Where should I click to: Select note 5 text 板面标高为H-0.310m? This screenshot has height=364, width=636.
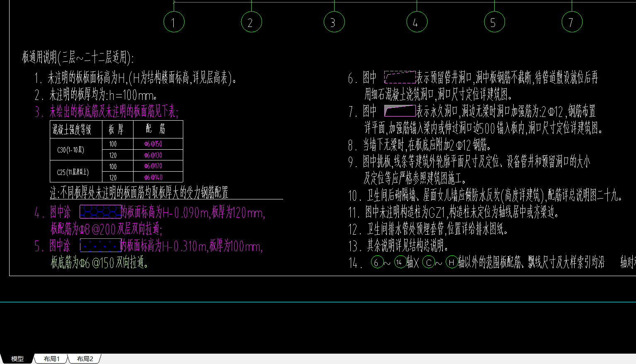pos(192,246)
